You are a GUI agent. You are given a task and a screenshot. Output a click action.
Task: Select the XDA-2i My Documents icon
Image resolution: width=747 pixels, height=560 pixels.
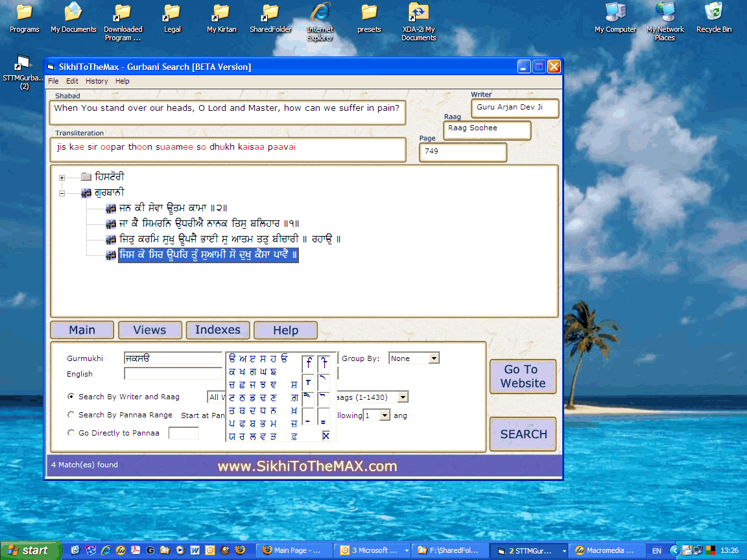[419, 22]
